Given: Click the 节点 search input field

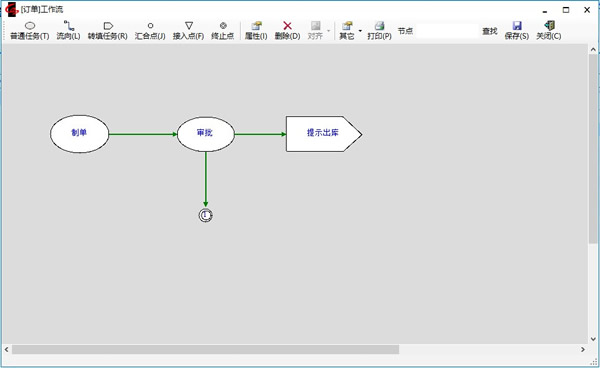Looking at the screenshot, I should coord(447,31).
